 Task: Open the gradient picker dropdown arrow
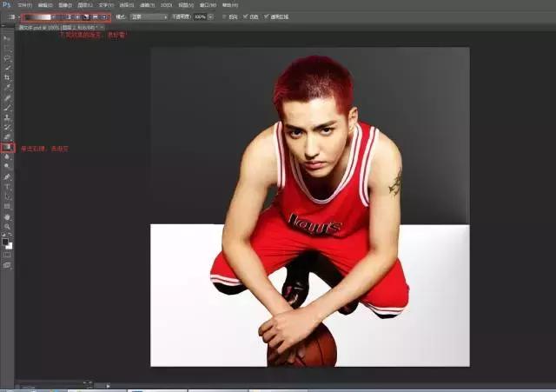[54, 17]
